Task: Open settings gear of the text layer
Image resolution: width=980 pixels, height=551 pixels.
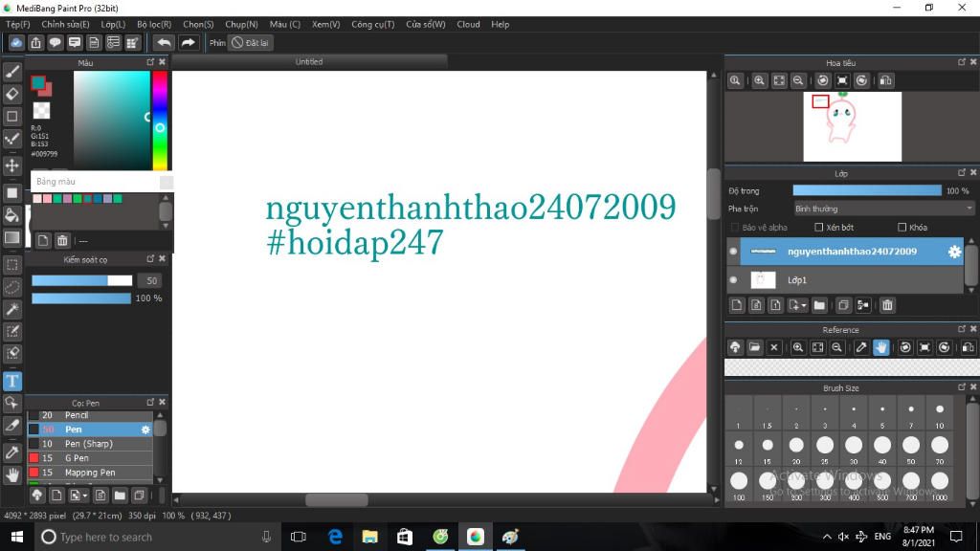Action: click(954, 252)
